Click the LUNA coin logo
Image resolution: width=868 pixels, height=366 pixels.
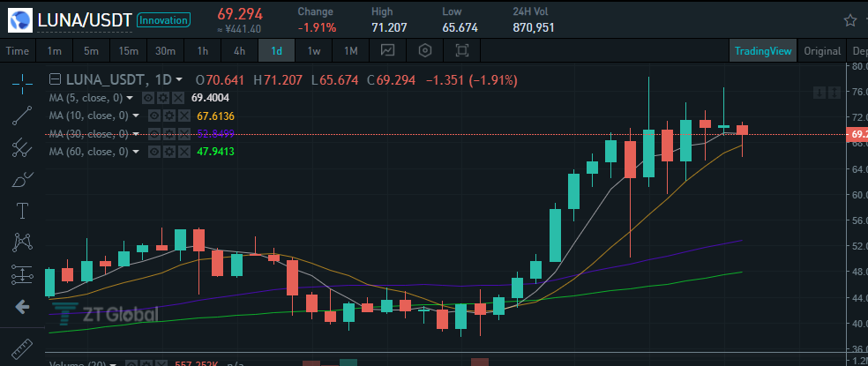click(x=19, y=20)
